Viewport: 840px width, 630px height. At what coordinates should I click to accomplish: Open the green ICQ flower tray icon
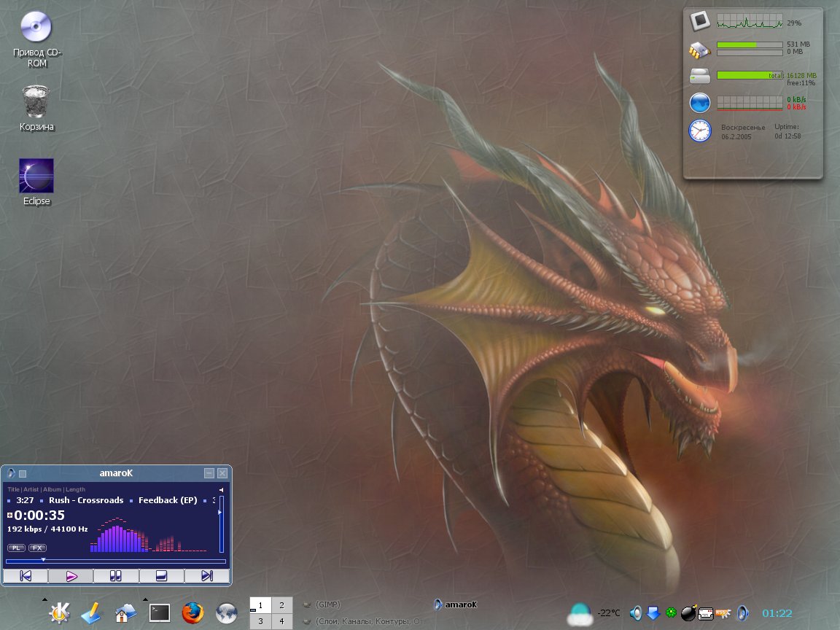tap(671, 612)
